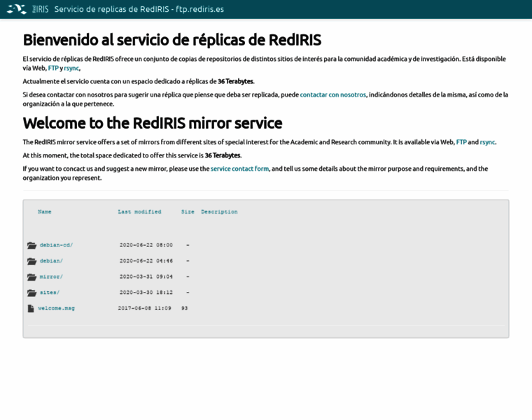Click heading 'Bienvenido al servicio de réplicas de RedIRIS'
This screenshot has width=532, height=420.
point(172,40)
